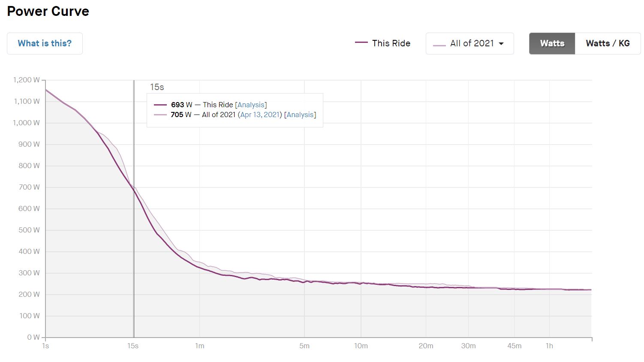Screen dimensions: 644x362
Task: Switch to the Watts / KG view
Action: pos(608,43)
